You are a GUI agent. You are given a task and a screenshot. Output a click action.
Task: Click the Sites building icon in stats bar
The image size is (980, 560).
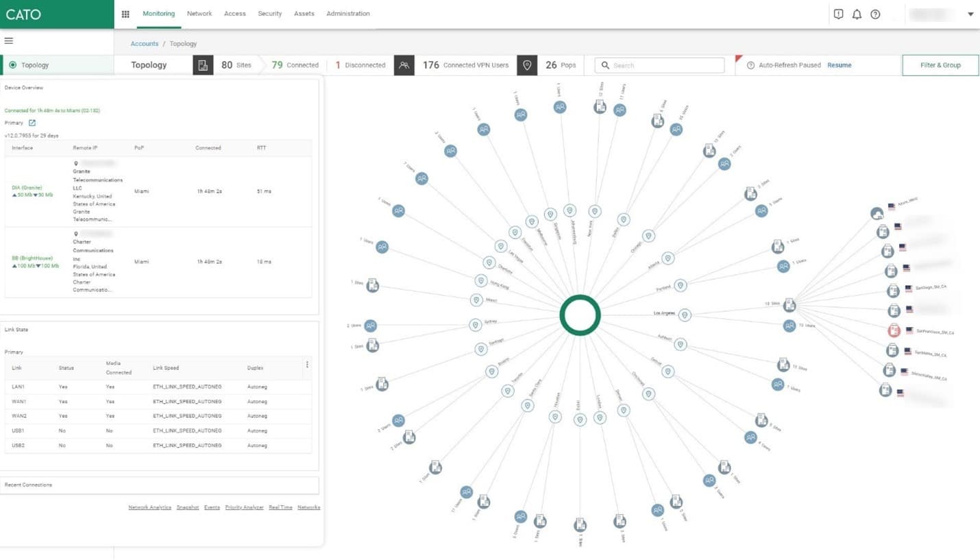(203, 65)
